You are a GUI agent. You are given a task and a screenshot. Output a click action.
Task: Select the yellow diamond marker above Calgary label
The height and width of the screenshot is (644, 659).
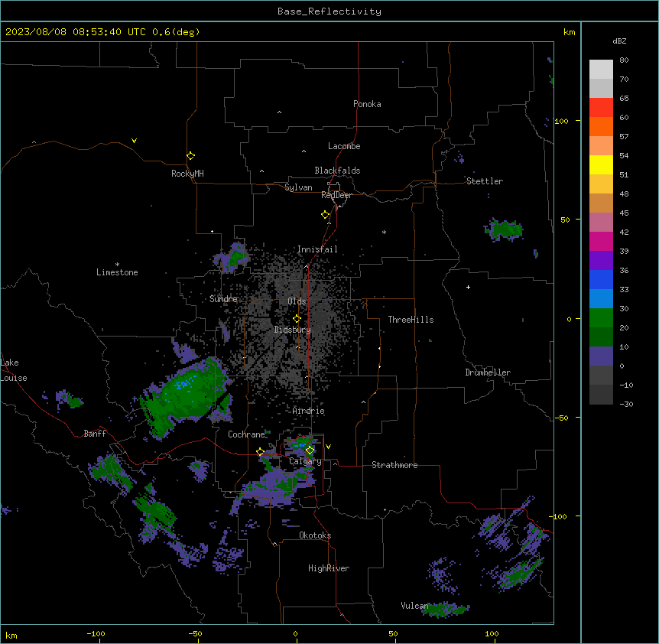[310, 450]
